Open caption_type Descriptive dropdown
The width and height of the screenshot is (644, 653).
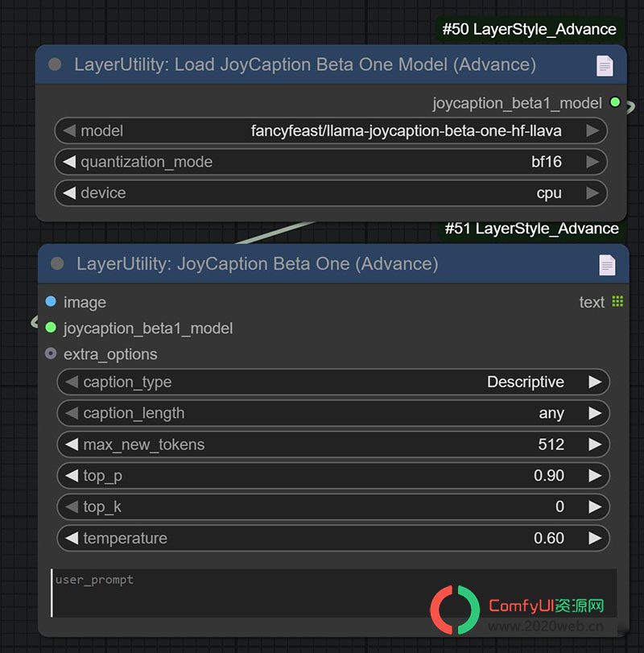pyautogui.click(x=333, y=382)
